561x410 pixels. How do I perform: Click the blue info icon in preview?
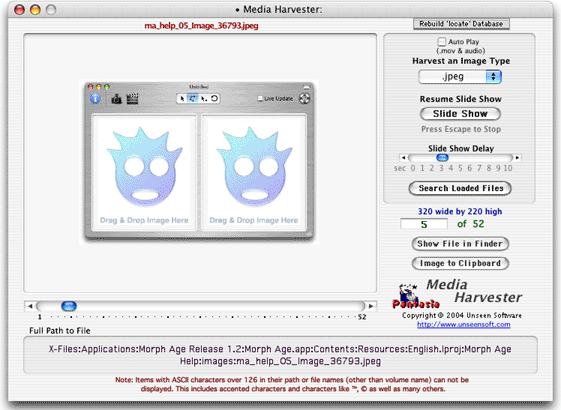tap(95, 98)
